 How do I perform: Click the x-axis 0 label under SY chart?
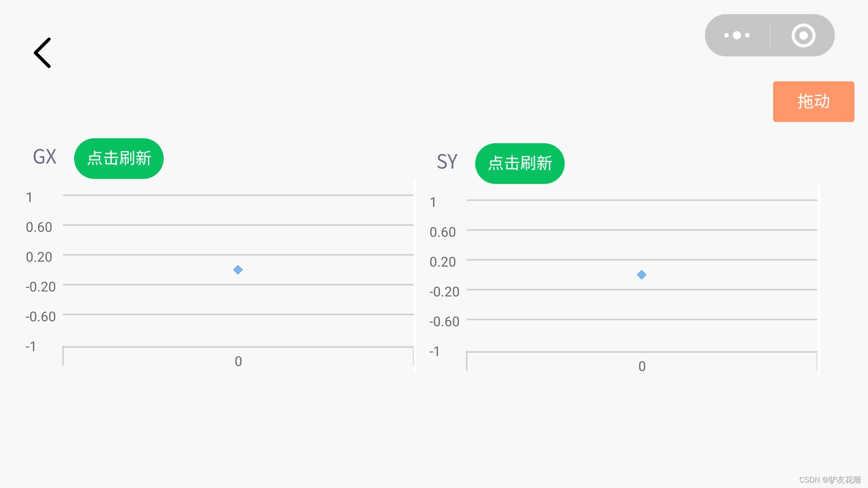(642, 366)
